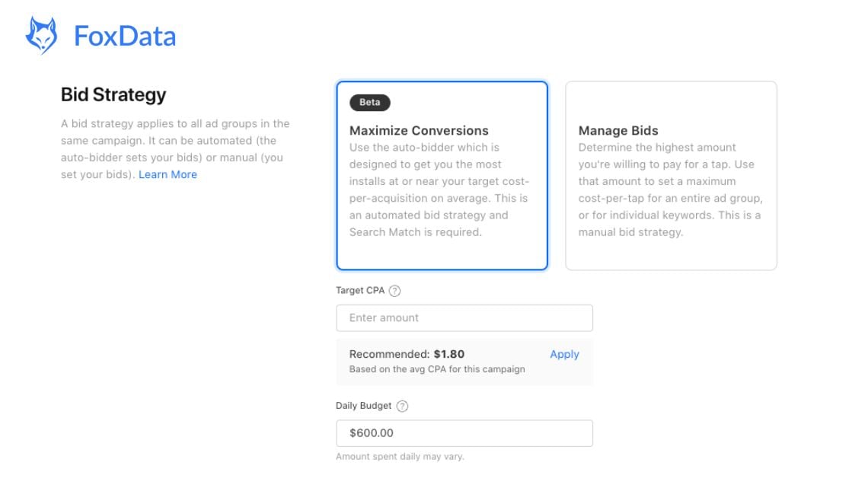The height and width of the screenshot is (488, 868).
Task: Apply the recommended $1.80 Target CPA
Action: [x=564, y=354]
